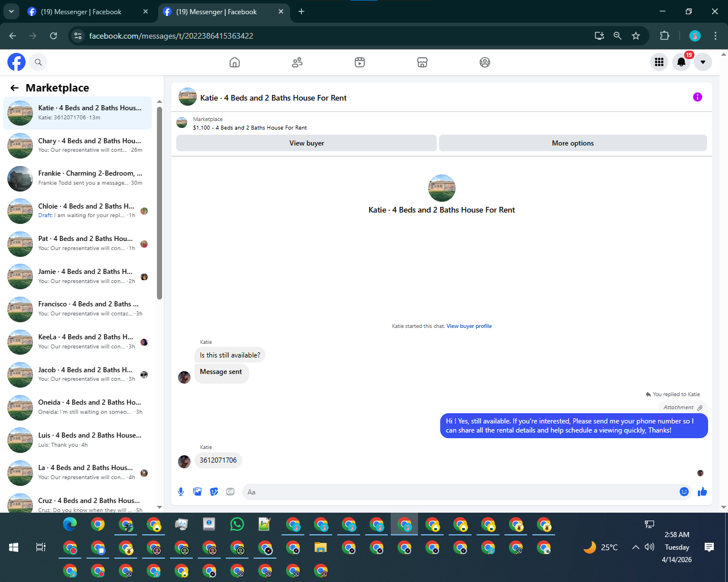
Task: Open the GIF picker
Action: (x=230, y=492)
